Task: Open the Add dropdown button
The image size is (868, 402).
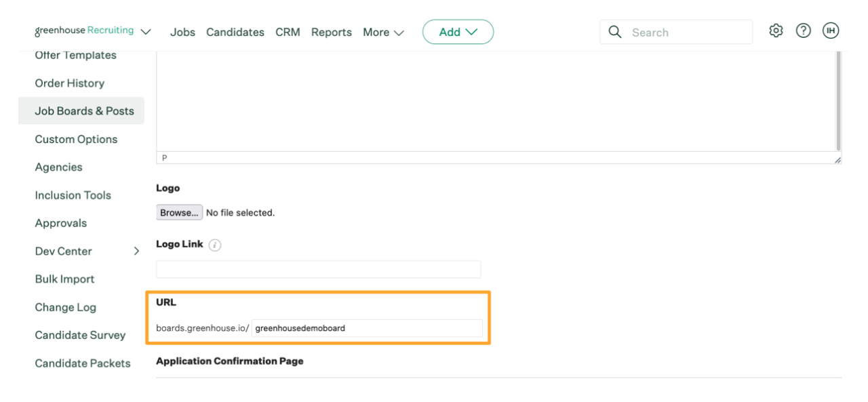Action: (x=458, y=32)
